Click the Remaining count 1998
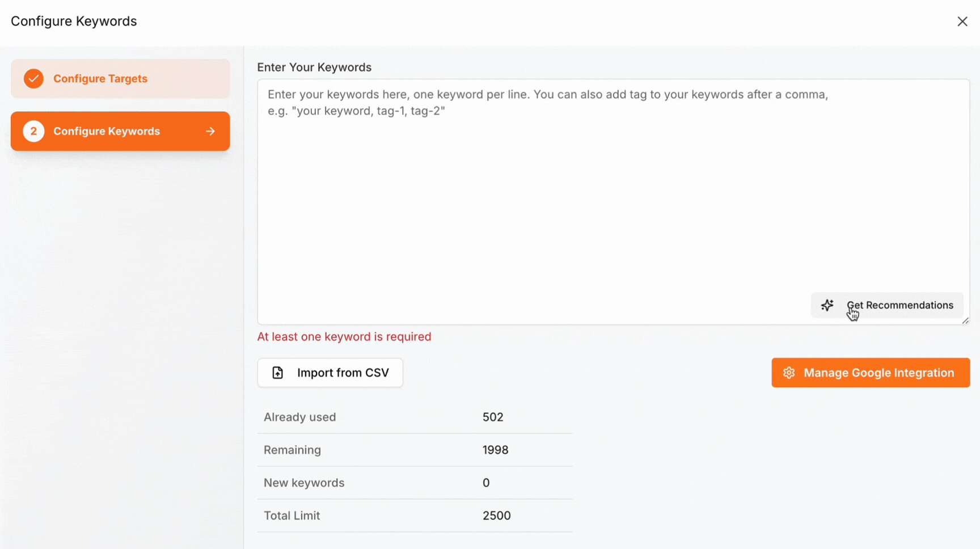This screenshot has width=980, height=549. 495,450
